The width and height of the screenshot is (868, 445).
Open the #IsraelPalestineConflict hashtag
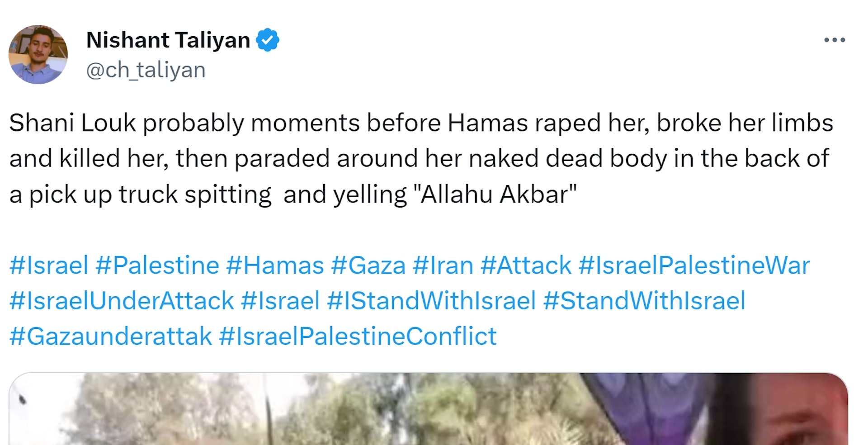click(x=358, y=336)
